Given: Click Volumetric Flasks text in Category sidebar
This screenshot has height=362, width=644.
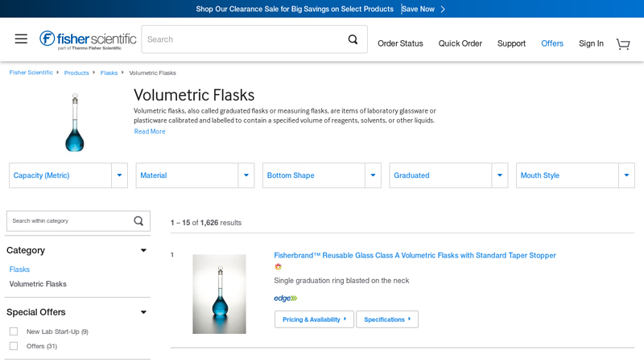Looking at the screenshot, I should pyautogui.click(x=38, y=284).
